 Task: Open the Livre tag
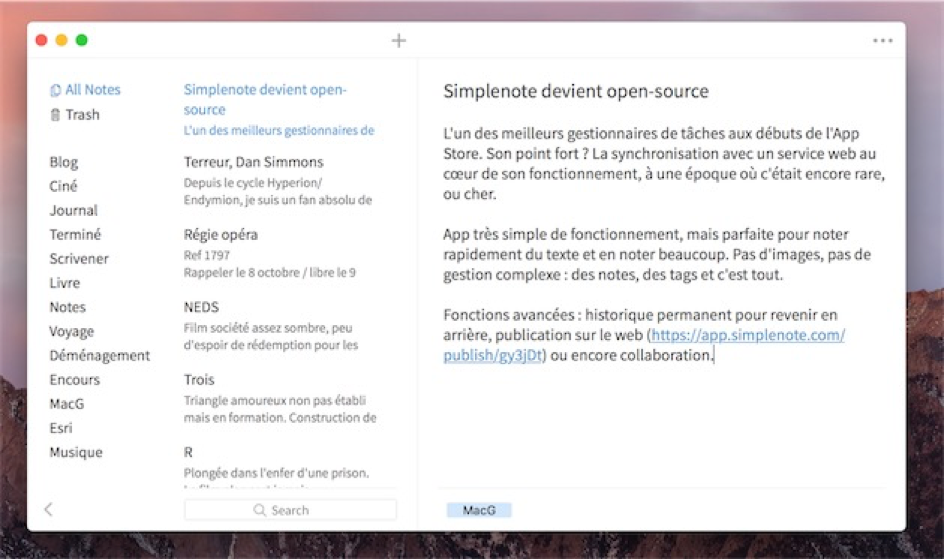click(64, 283)
